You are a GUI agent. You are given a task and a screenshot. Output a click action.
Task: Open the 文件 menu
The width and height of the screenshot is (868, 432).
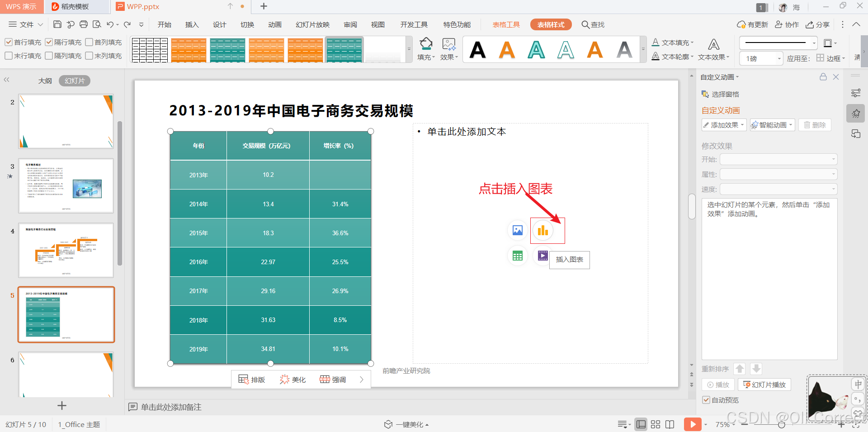coord(26,24)
